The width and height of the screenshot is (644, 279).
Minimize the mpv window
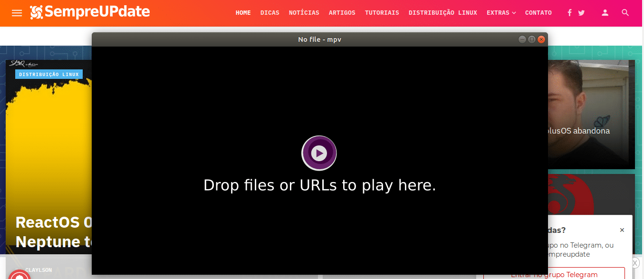click(522, 39)
